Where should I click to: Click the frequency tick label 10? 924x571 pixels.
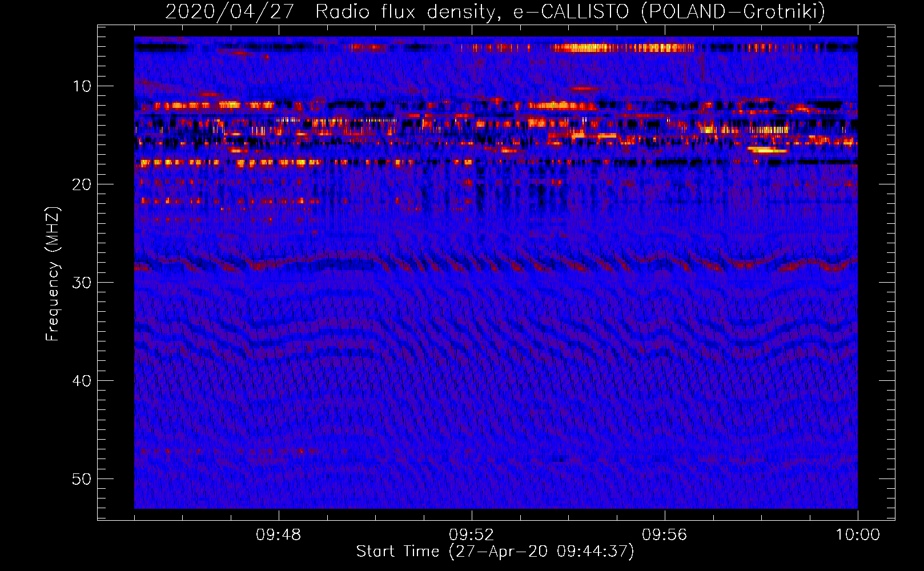tap(82, 86)
